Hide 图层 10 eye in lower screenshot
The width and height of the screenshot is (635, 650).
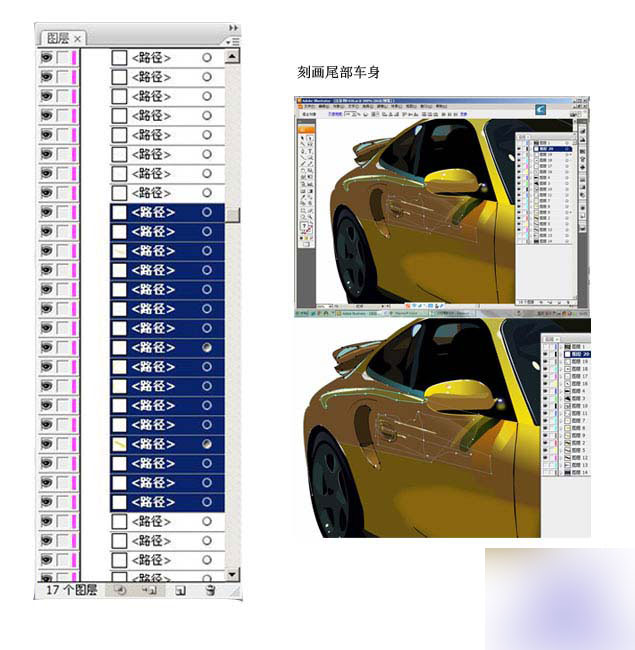click(545, 406)
